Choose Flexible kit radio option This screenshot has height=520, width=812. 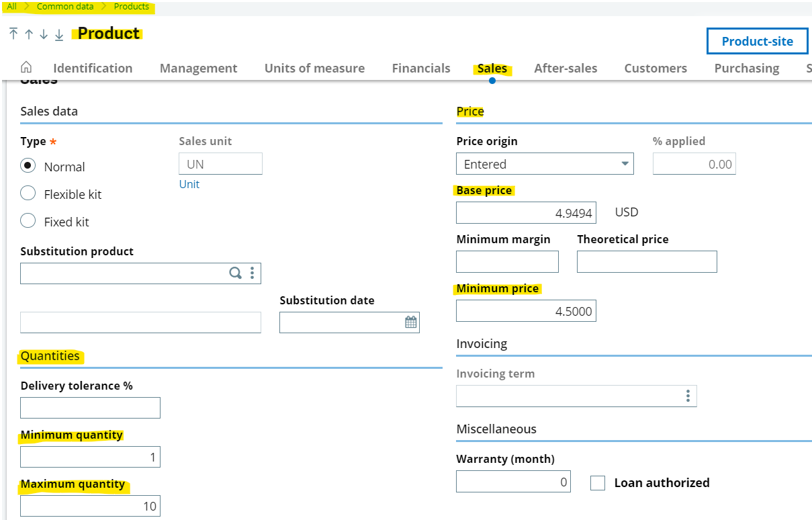[28, 193]
